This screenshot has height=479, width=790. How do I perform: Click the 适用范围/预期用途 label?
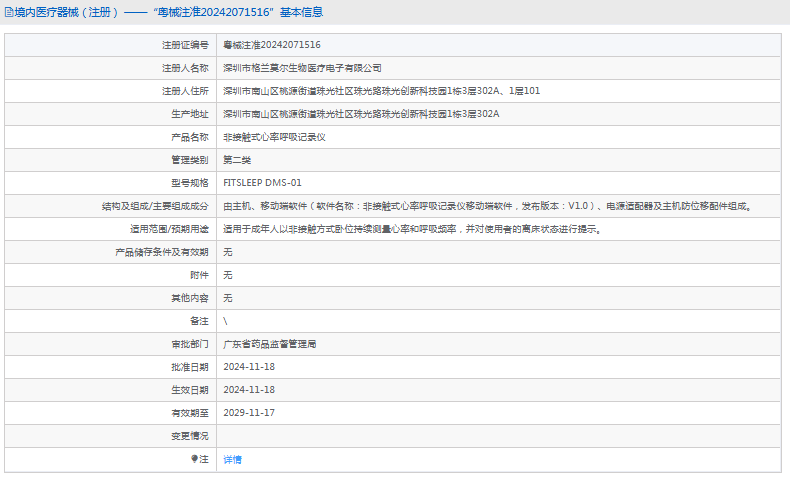169,229
